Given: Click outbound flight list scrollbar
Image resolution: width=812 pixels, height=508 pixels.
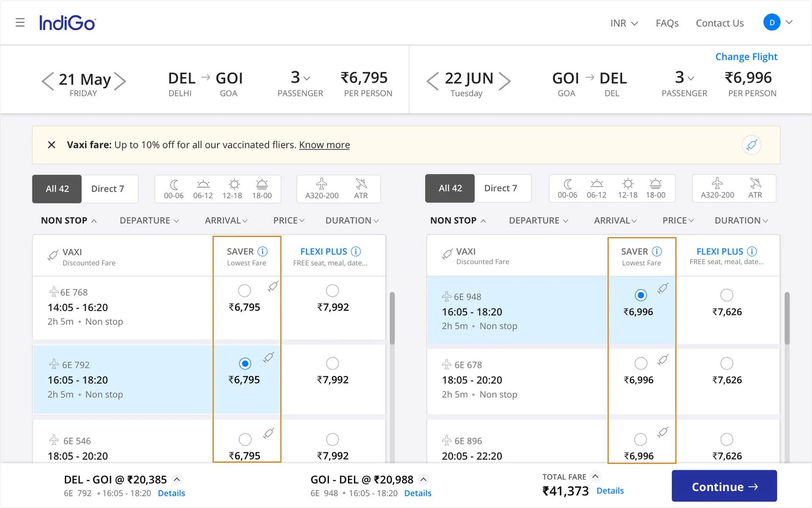Looking at the screenshot, I should pos(392,318).
